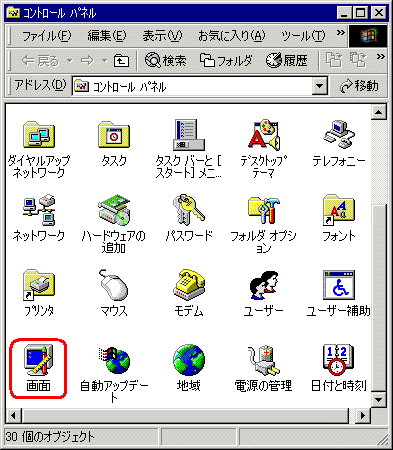The width and height of the screenshot is (393, 450).
Task: Open the ファイル(F) menu
Action: tap(47, 36)
